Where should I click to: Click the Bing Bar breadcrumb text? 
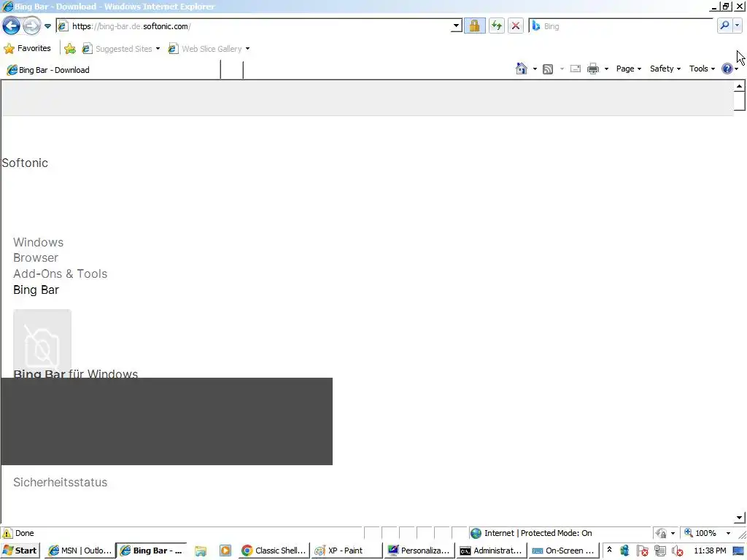36,290
